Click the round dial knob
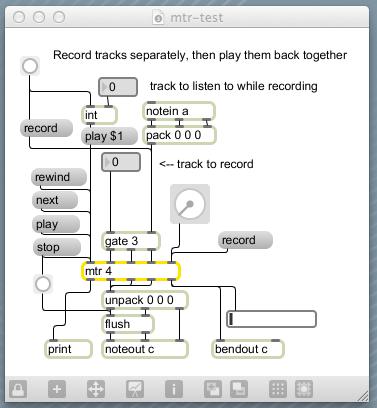The height and width of the screenshot is (408, 377). click(x=190, y=204)
